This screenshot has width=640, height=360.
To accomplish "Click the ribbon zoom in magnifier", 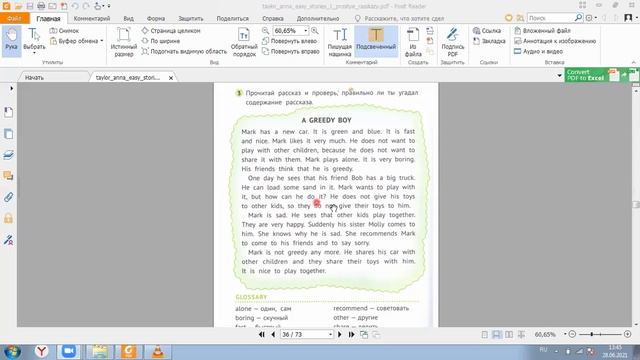I will (x=315, y=31).
